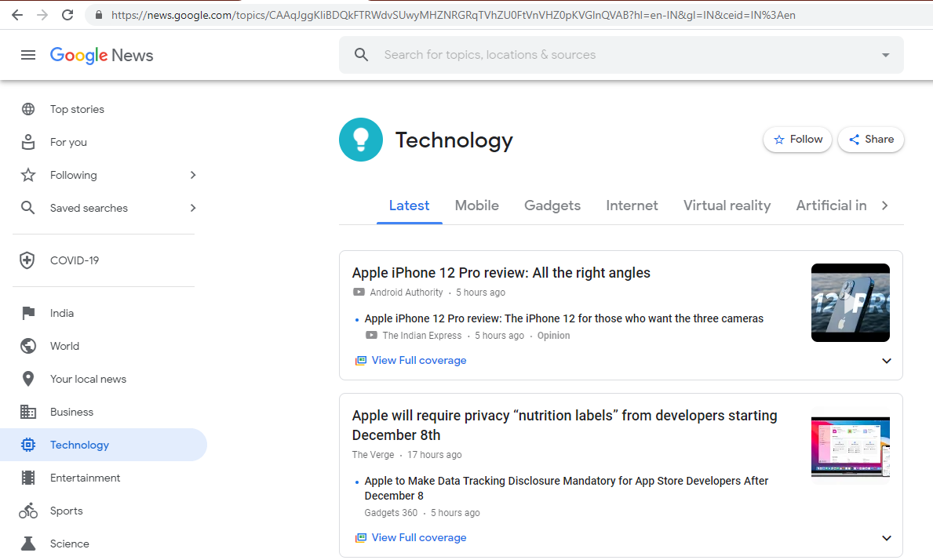Click the Science sidebar icon
This screenshot has width=933, height=560.
pos(27,543)
